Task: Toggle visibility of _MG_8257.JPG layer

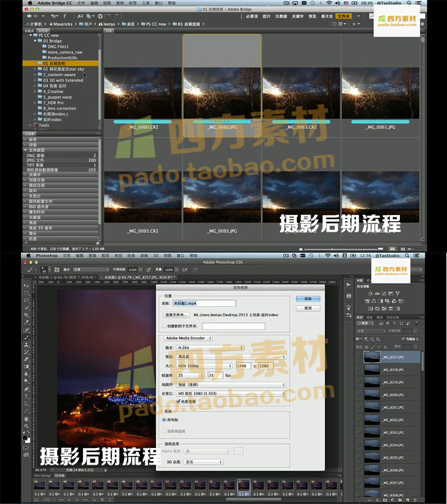Action: click(x=359, y=357)
